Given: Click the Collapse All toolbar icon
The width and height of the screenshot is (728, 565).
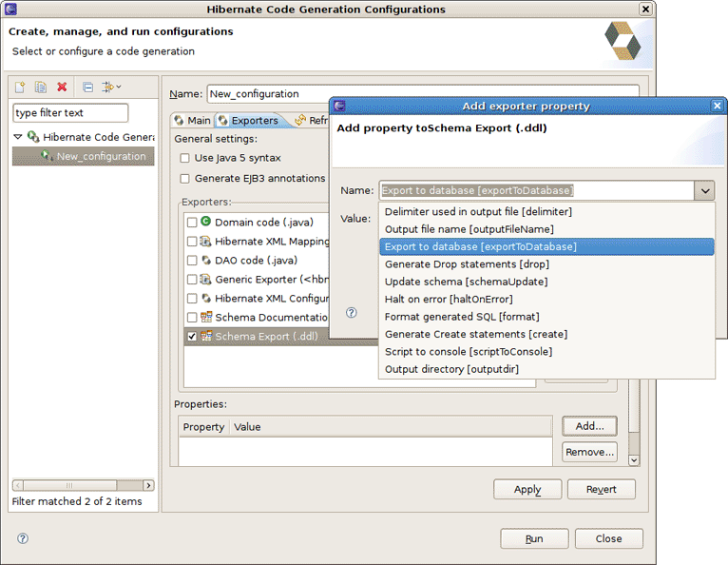Looking at the screenshot, I should (x=87, y=87).
